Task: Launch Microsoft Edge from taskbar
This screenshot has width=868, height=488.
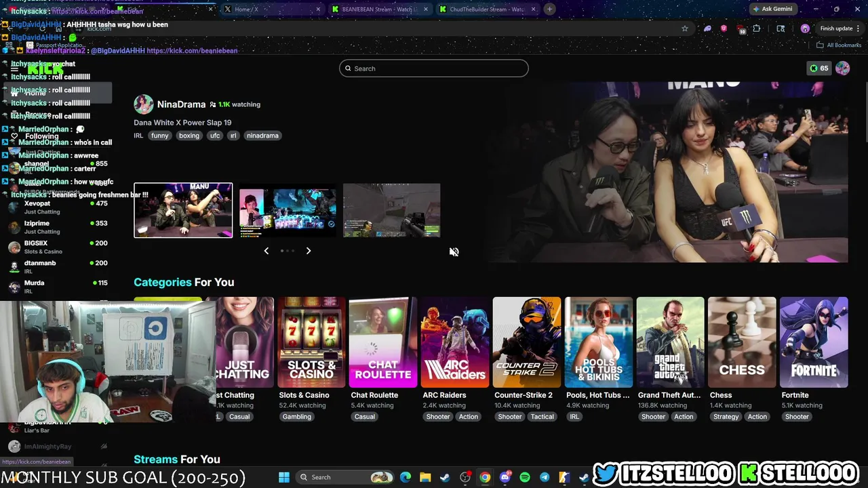Action: [x=406, y=477]
